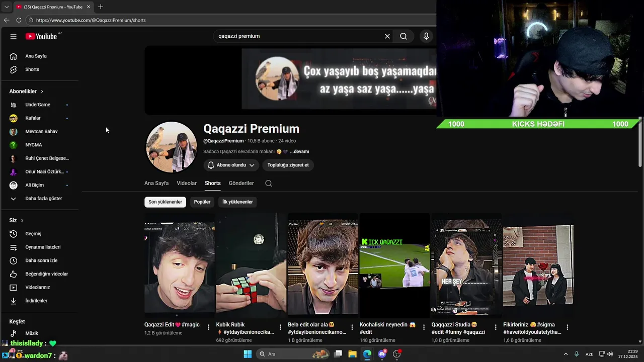644x362 pixels.
Task: Open File Explorer from the taskbar
Action: click(352, 354)
